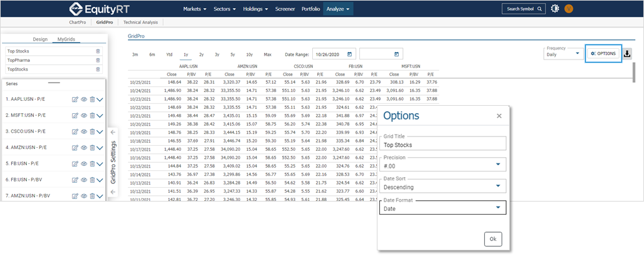Viewport: 644px width, 256px height.
Task: Close the Options dialog
Action: (x=499, y=116)
